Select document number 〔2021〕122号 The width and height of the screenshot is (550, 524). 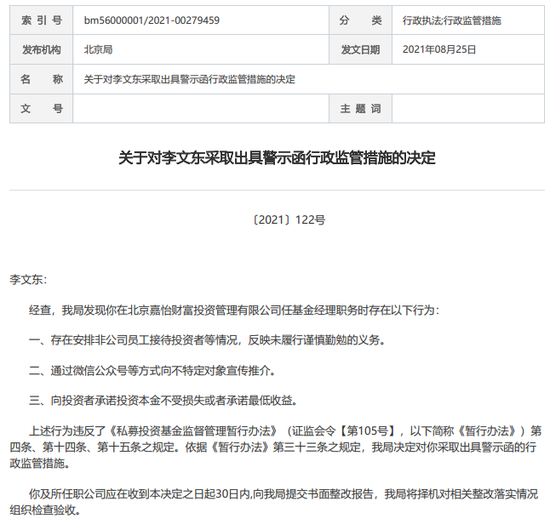[x=289, y=220]
